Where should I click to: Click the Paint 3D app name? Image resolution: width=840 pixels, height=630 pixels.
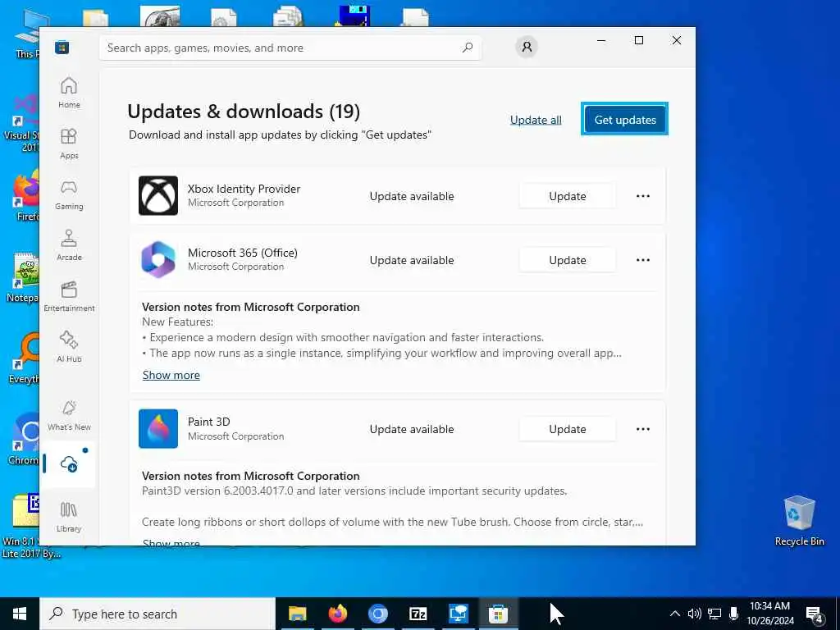pos(208,422)
